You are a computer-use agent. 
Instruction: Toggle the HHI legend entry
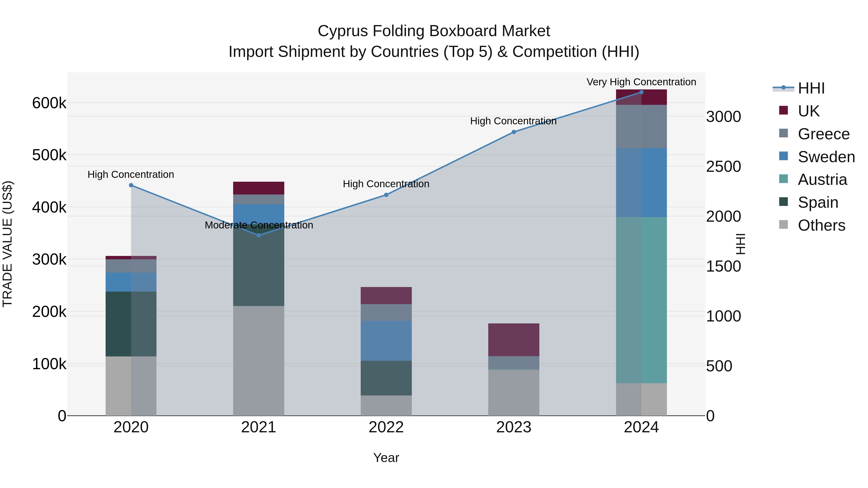click(799, 88)
